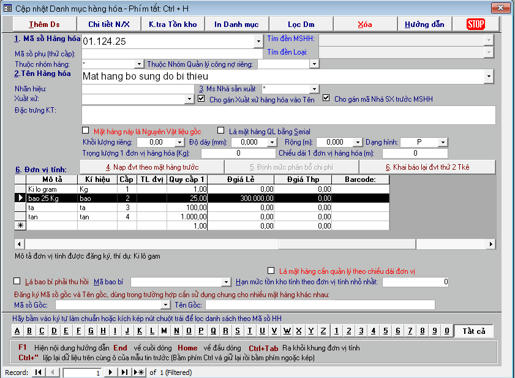515x378 pixels.
Task: Select row marker of bao 25 Kg
Action: pyautogui.click(x=20, y=198)
